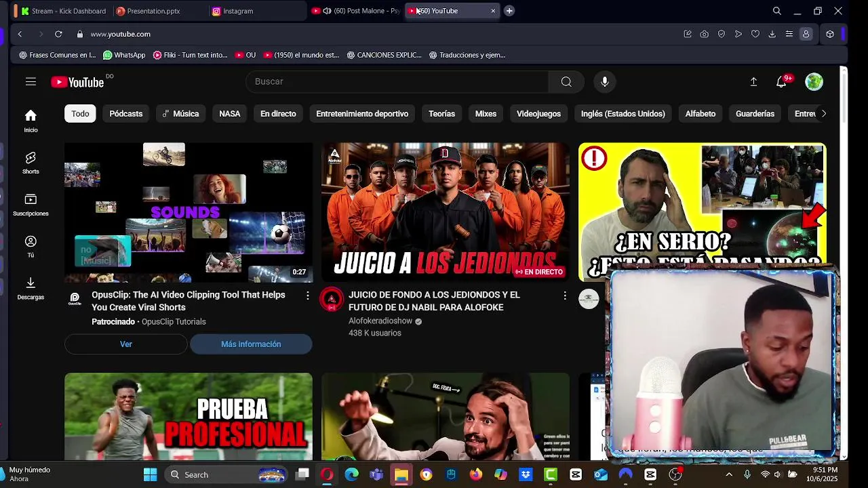Open the YouTube hamburger guide menu
The image size is (868, 488).
tap(31, 81)
